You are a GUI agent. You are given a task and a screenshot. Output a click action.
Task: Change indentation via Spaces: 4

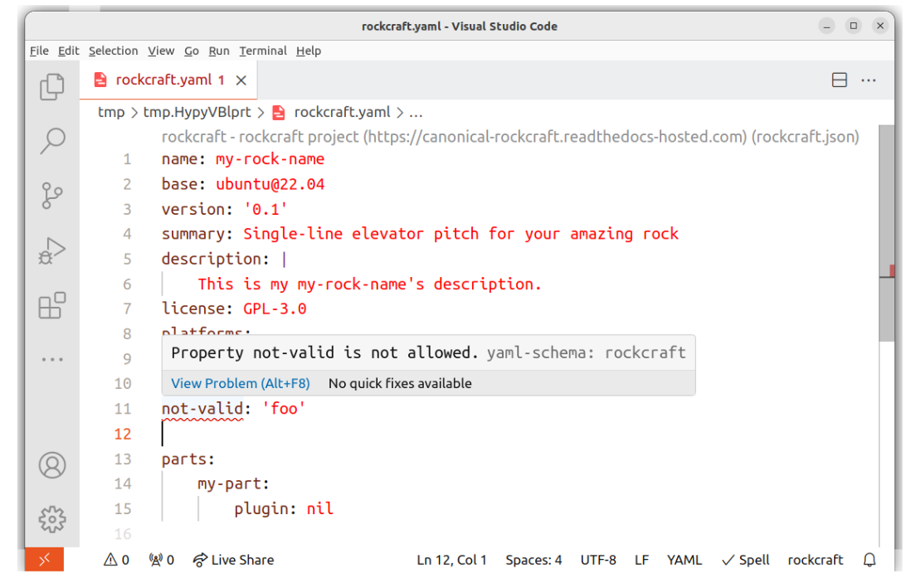(x=534, y=560)
